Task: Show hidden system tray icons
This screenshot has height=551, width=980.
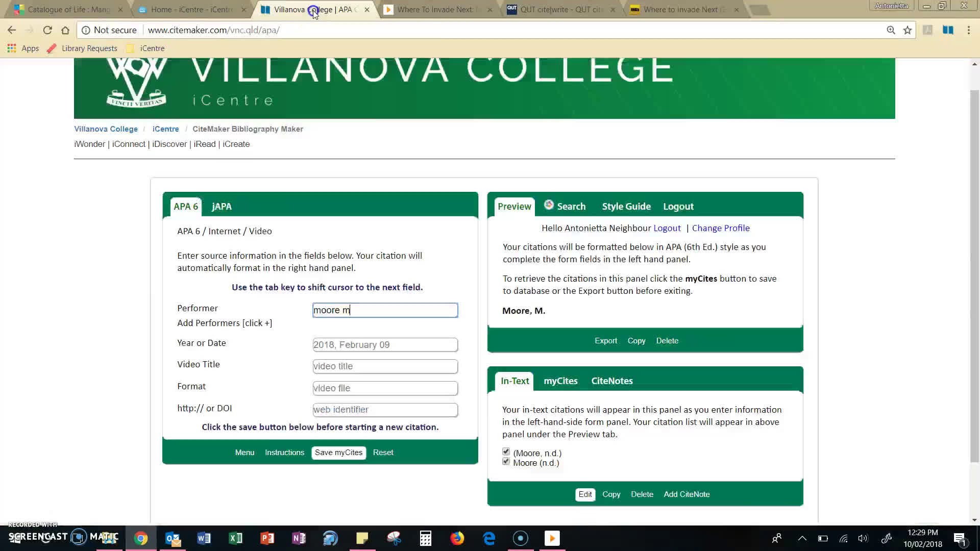Action: [x=802, y=538]
